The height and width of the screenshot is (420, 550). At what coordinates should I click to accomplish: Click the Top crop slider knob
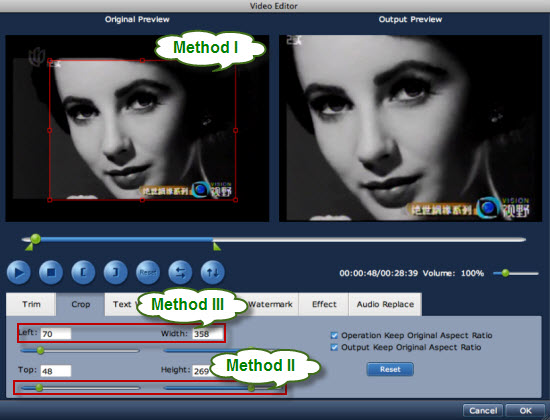coord(39,387)
